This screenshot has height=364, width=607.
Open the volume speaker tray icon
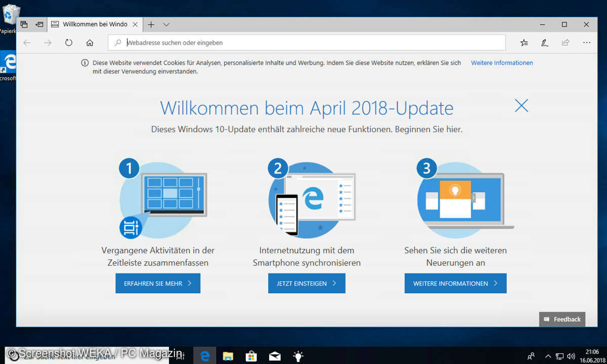click(571, 356)
